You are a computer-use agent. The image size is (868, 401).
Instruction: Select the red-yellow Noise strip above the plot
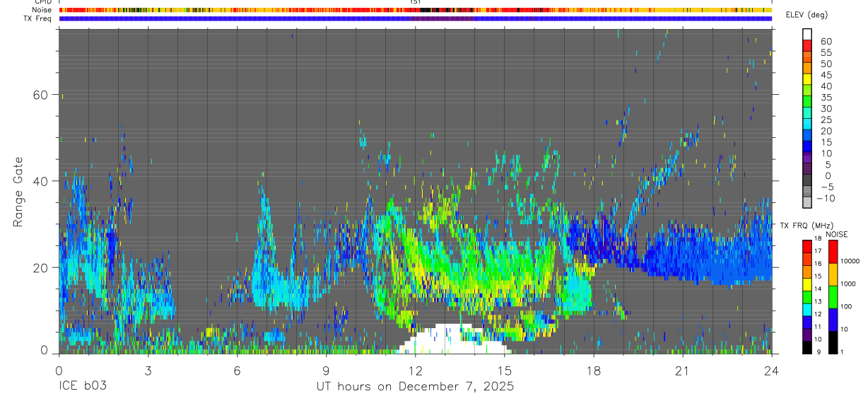pos(415,11)
